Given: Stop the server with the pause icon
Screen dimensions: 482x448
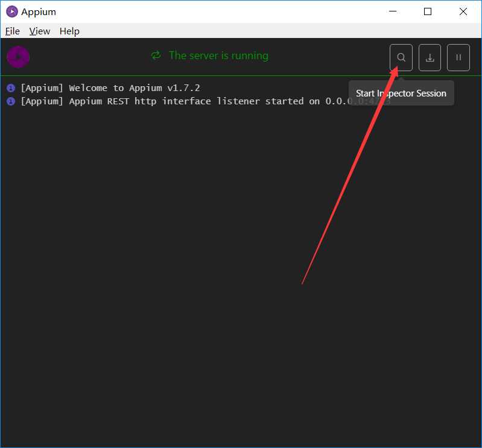Looking at the screenshot, I should tap(458, 57).
